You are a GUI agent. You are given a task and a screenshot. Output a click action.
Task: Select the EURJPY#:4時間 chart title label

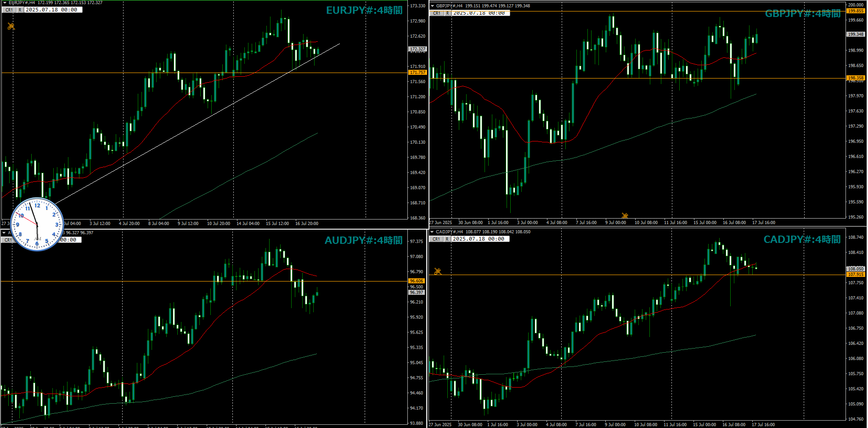tap(364, 10)
